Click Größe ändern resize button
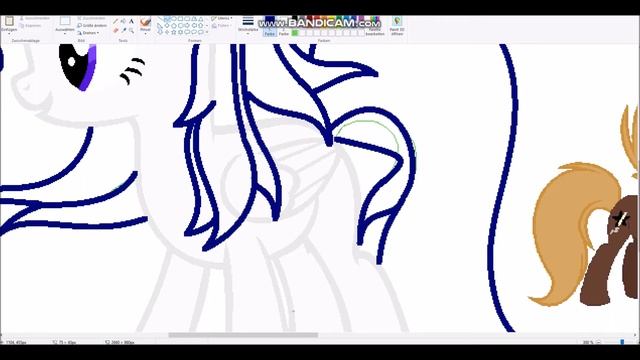The height and width of the screenshot is (360, 640). (x=92, y=26)
